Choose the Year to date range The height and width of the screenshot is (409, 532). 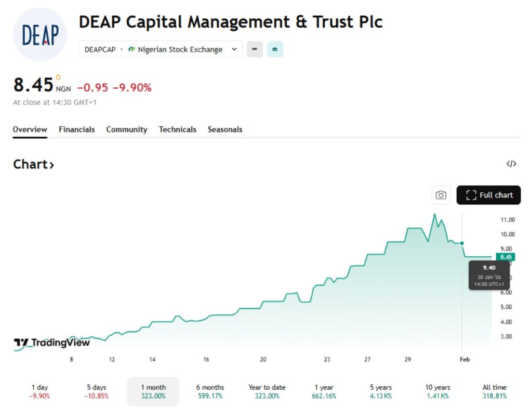pyautogui.click(x=267, y=391)
